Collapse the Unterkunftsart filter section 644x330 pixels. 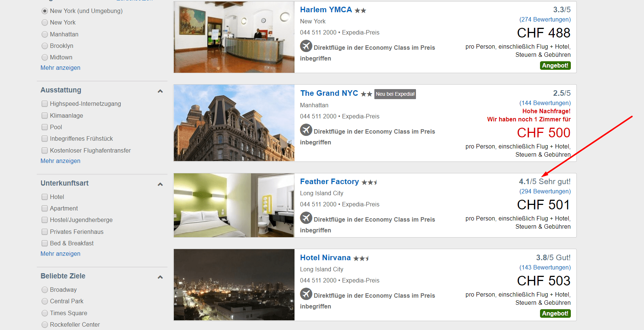(160, 184)
